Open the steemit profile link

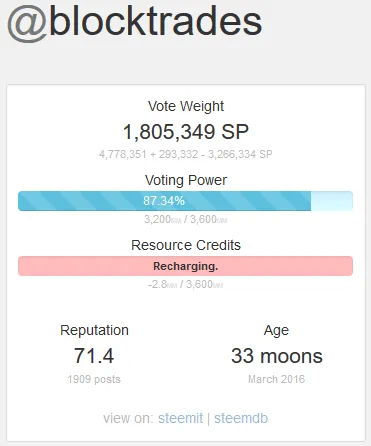180,418
